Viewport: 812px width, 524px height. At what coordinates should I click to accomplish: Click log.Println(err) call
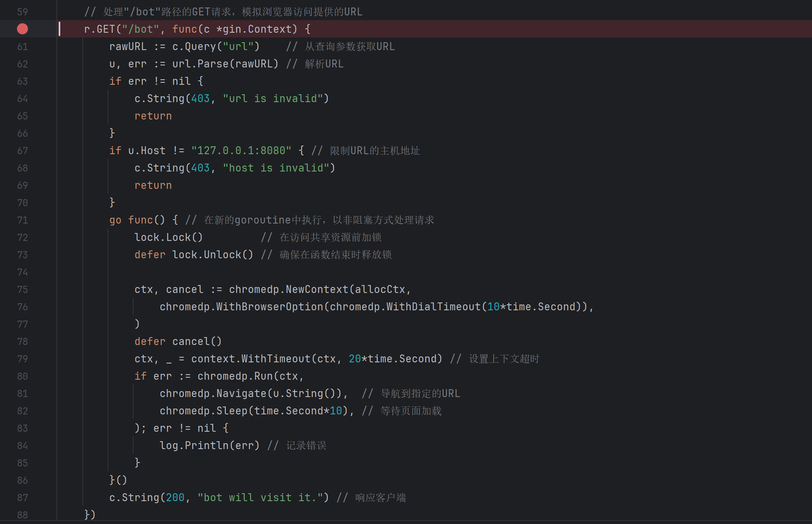point(210,446)
